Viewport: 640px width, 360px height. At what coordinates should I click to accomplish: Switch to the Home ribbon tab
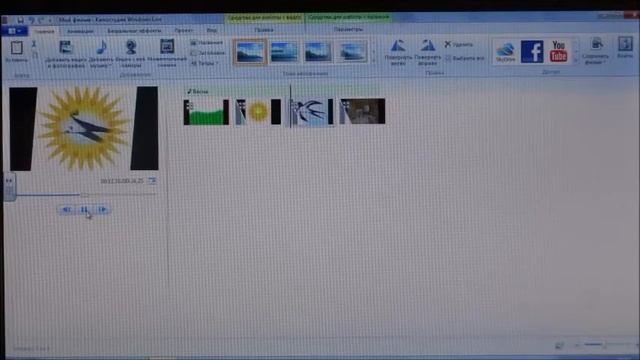pos(44,31)
